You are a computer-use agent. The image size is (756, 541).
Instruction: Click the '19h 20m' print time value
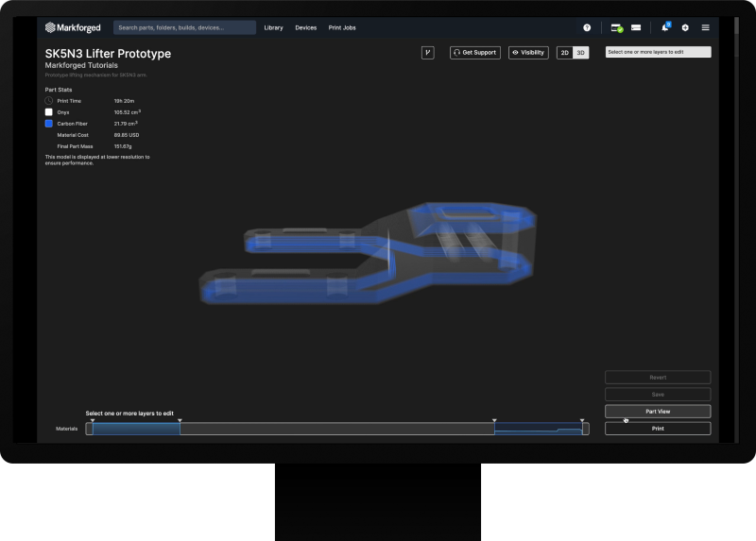click(x=124, y=101)
